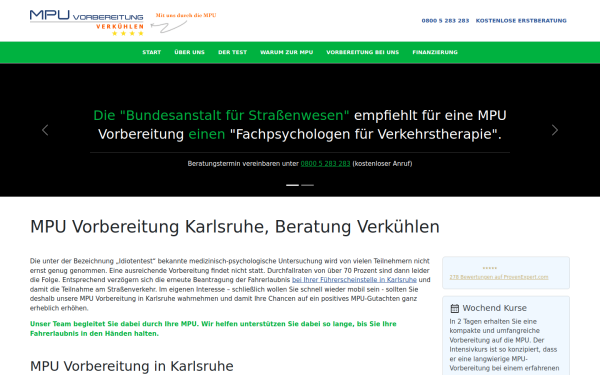Open WARUM ZUR MPU navigation item
This screenshot has height=375, width=600.
click(x=287, y=52)
